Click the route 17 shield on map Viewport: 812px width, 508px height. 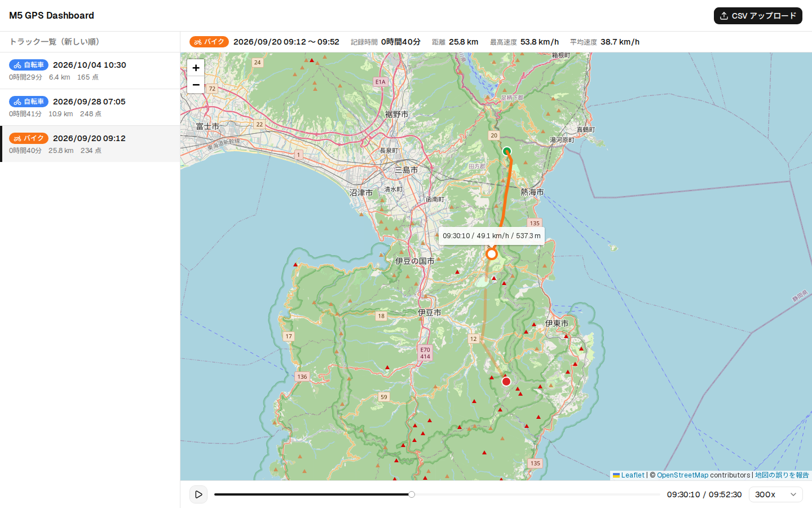pyautogui.click(x=289, y=336)
